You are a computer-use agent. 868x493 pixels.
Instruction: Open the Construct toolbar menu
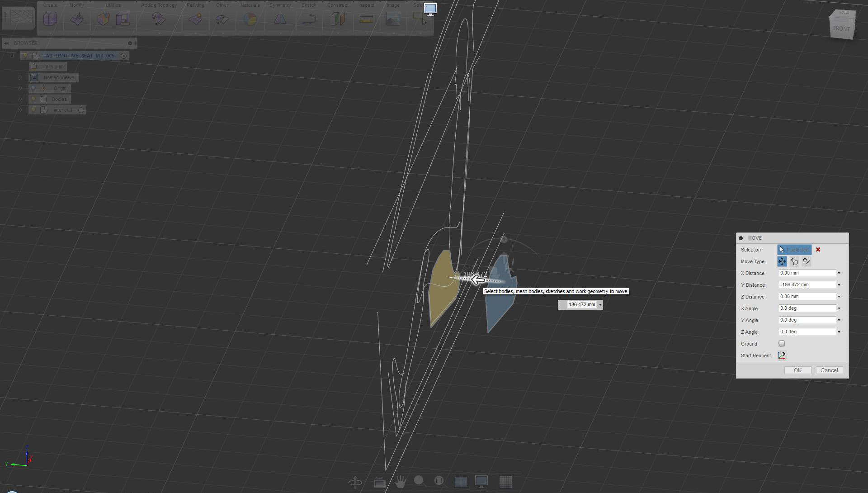[338, 5]
